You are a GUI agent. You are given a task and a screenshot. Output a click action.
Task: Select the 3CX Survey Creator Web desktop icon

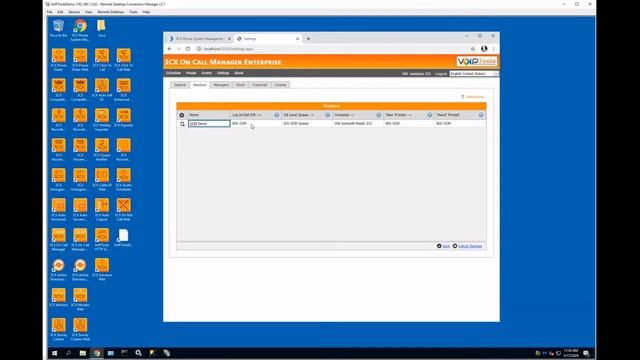(x=80, y=329)
